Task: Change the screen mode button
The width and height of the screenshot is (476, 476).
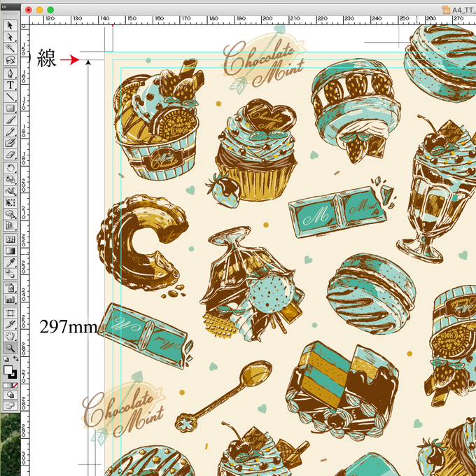Action: pyautogui.click(x=10, y=405)
